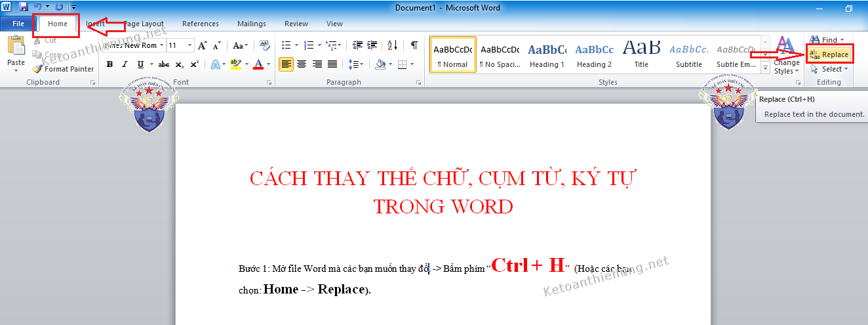Center the text
This screenshot has width=868, height=325.
pyautogui.click(x=302, y=64)
